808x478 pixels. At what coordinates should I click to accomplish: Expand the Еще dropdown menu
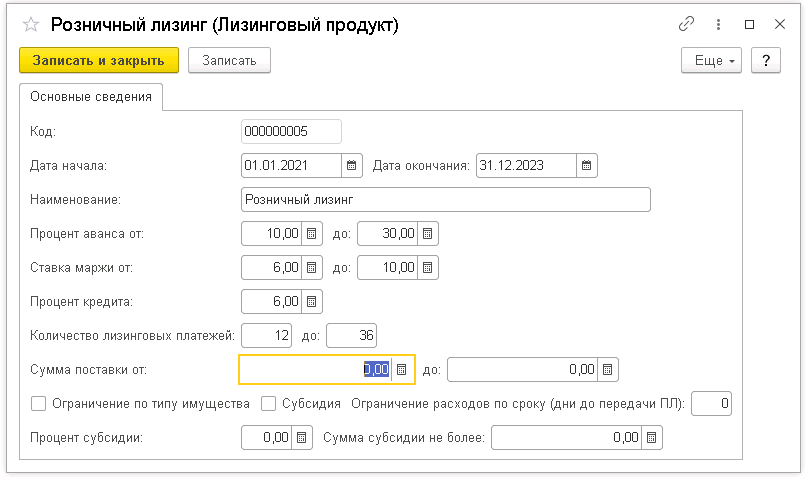click(x=711, y=61)
